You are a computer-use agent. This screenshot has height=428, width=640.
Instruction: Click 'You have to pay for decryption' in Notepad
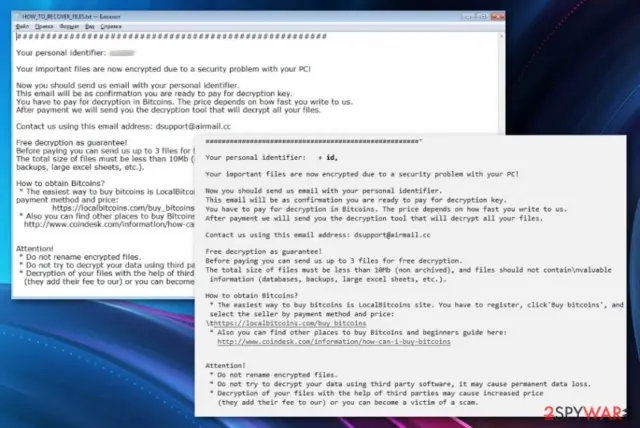point(184,102)
